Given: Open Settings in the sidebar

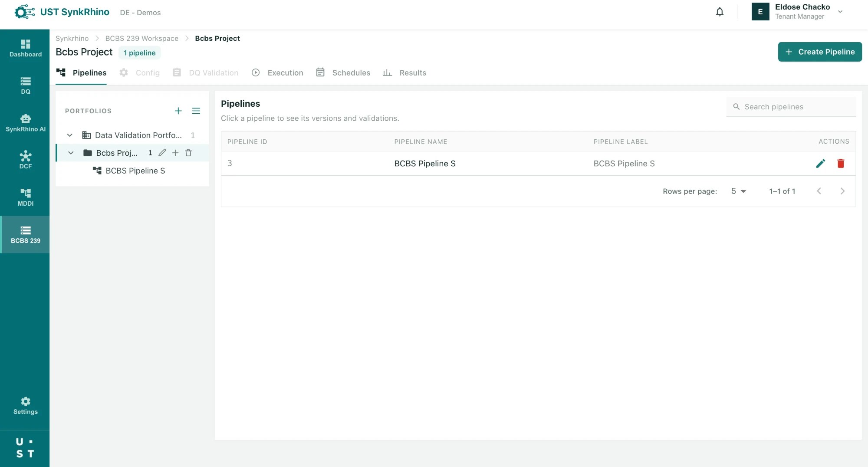Looking at the screenshot, I should [x=25, y=406].
